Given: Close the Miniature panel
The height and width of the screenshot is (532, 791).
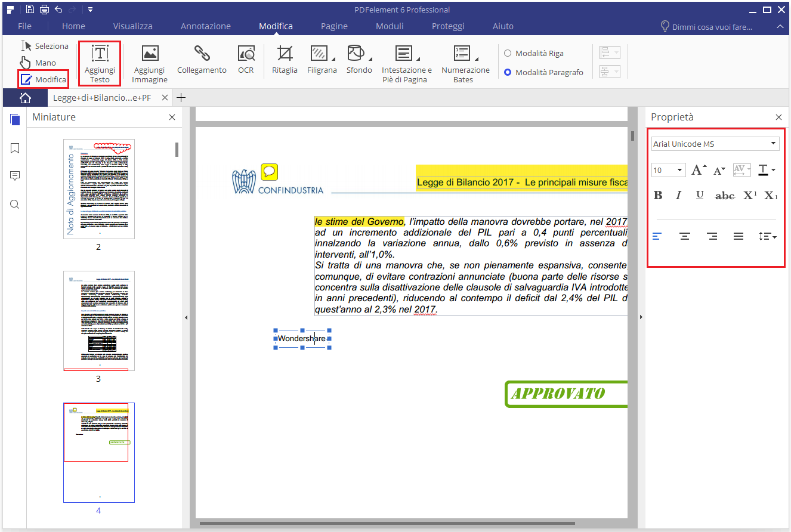Looking at the screenshot, I should click(x=172, y=117).
